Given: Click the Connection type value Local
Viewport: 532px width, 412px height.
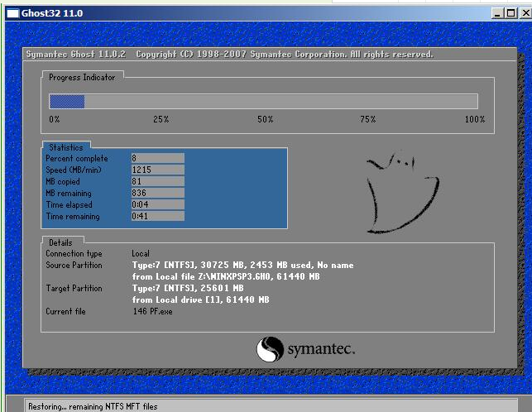Looking at the screenshot, I should [141, 253].
